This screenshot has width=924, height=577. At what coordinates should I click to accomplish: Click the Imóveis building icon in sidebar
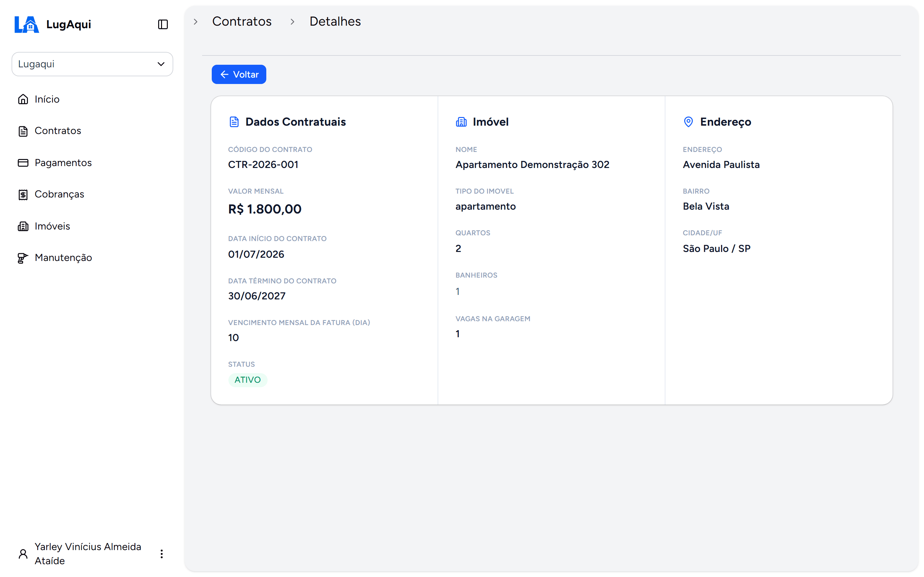coord(23,226)
